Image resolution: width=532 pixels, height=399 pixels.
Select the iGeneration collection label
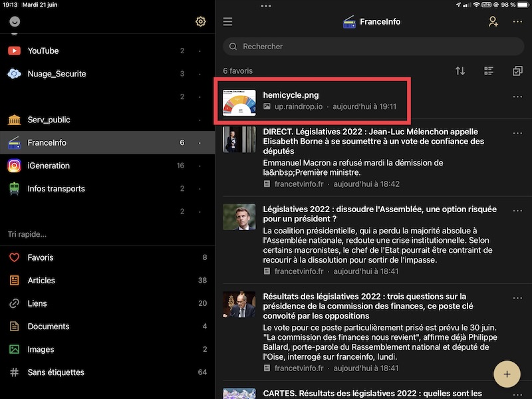pos(49,166)
